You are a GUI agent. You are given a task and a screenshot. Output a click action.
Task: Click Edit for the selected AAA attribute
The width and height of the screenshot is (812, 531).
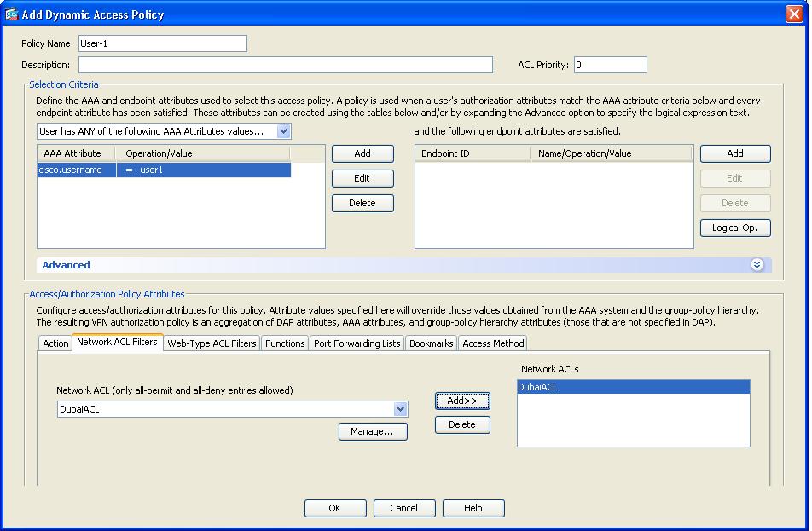(362, 178)
